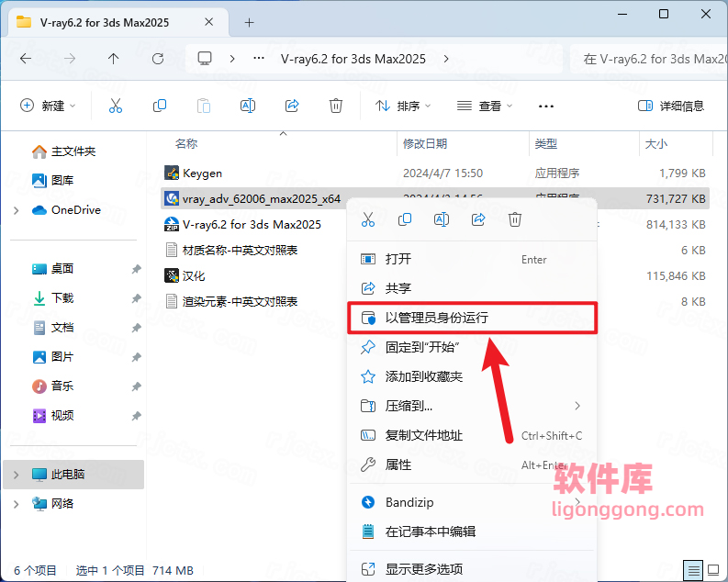728x582 pixels.
Task: Choose 以管理员身份运行 in the context menu
Action: 472,318
